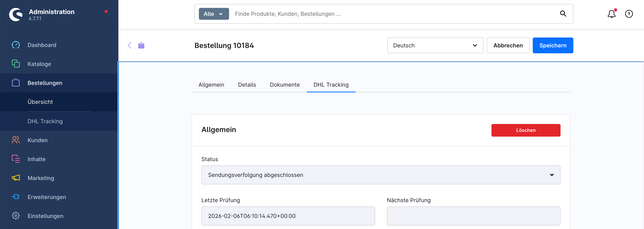Open the Dokumente tab
Screen dimensions: 644x229
click(x=285, y=85)
